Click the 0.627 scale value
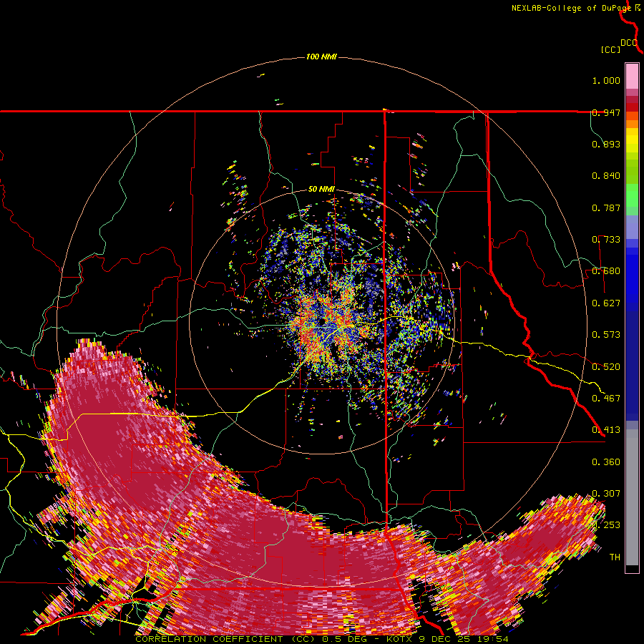The width and height of the screenshot is (644, 644). coord(606,303)
